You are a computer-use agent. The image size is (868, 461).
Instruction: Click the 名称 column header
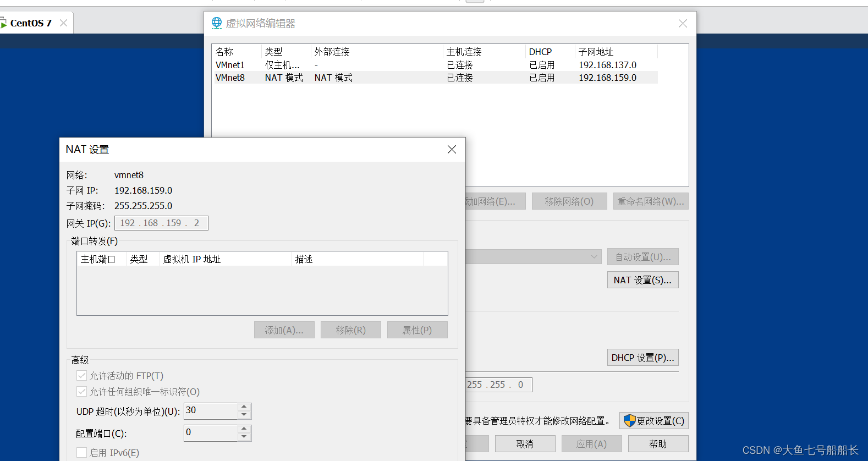(x=237, y=52)
